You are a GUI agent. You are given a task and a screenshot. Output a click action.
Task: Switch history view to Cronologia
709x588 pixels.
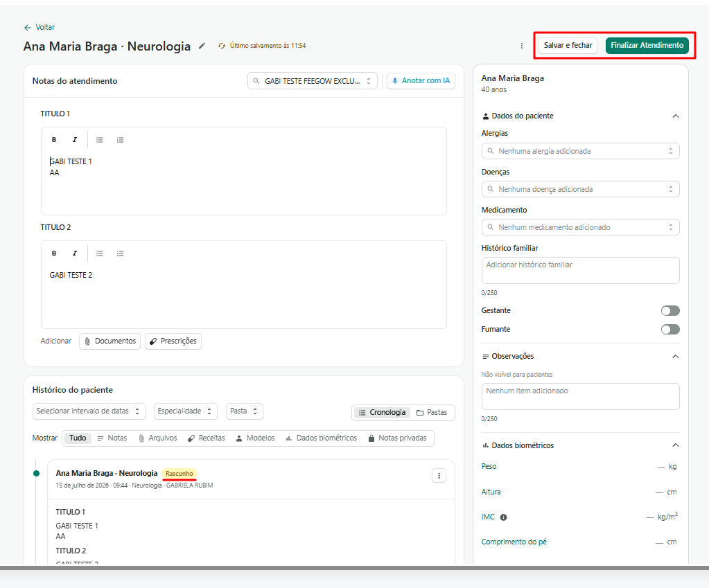(x=382, y=412)
